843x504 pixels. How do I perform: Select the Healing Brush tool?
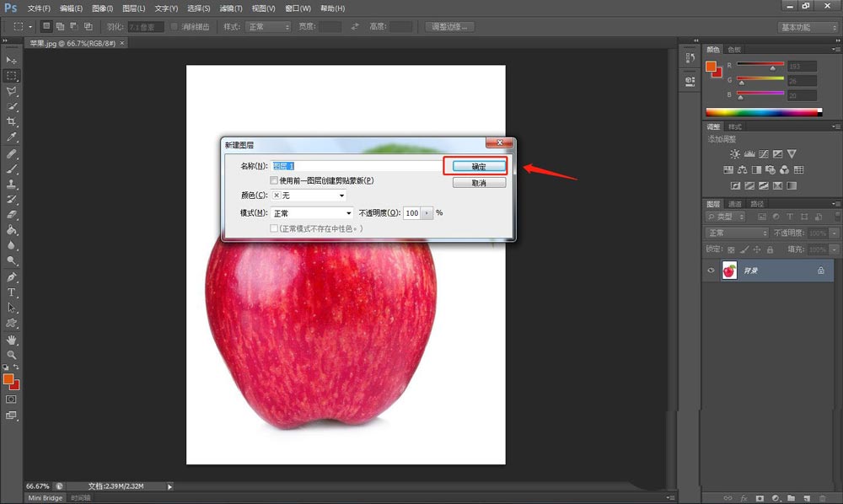pyautogui.click(x=11, y=154)
